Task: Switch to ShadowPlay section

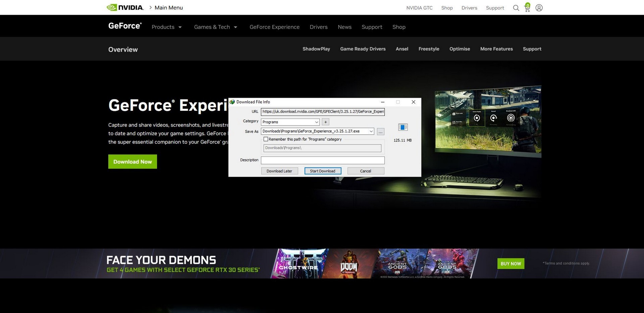Action: [316, 49]
